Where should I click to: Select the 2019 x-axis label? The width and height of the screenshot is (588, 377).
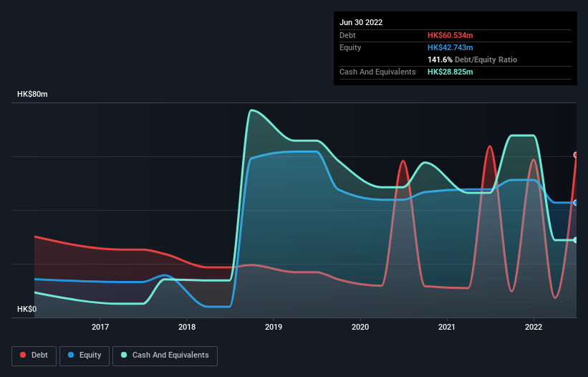274,327
